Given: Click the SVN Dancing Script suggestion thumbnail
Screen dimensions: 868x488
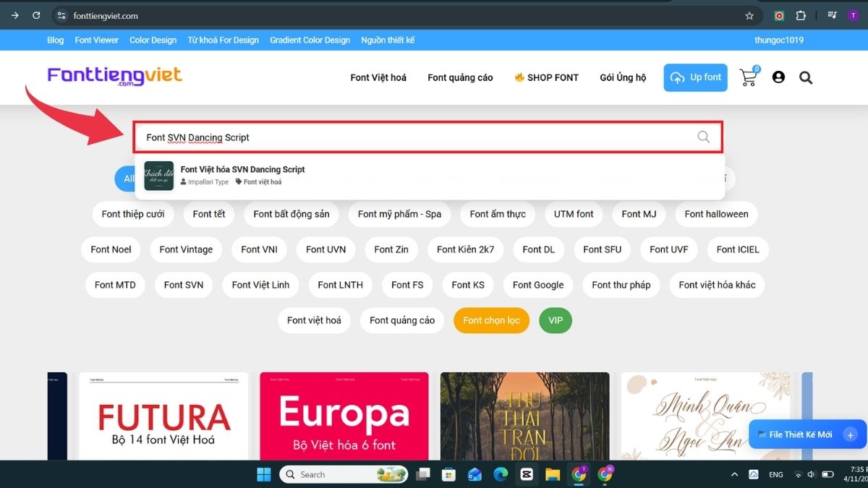Looking at the screenshot, I should (158, 176).
